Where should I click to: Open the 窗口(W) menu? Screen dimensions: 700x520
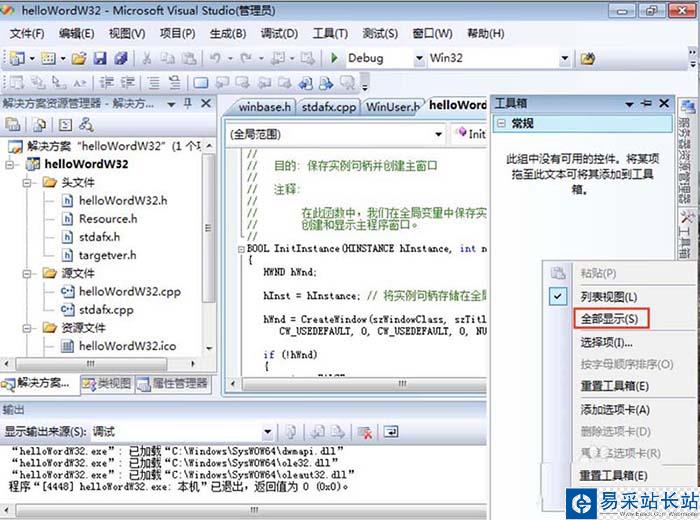click(x=432, y=33)
